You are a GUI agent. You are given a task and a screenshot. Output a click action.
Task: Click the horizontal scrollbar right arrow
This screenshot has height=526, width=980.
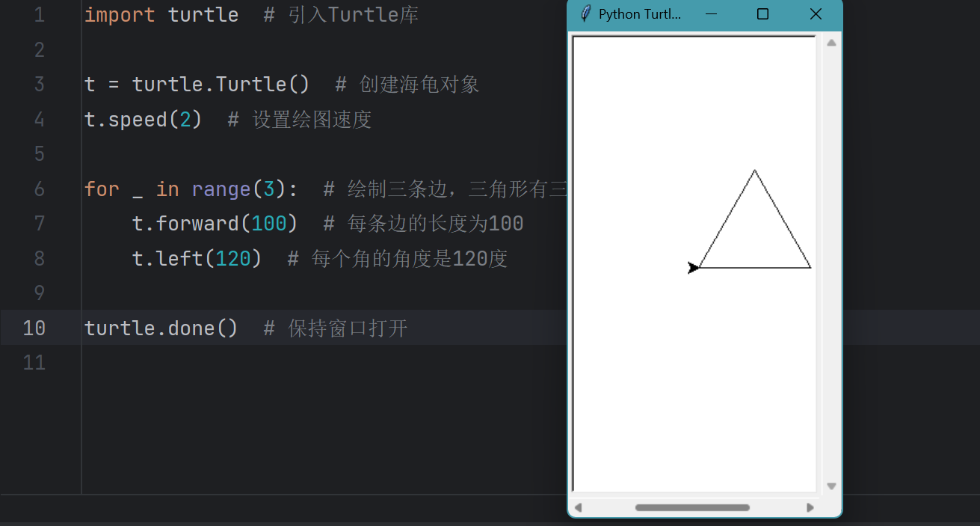(x=810, y=508)
